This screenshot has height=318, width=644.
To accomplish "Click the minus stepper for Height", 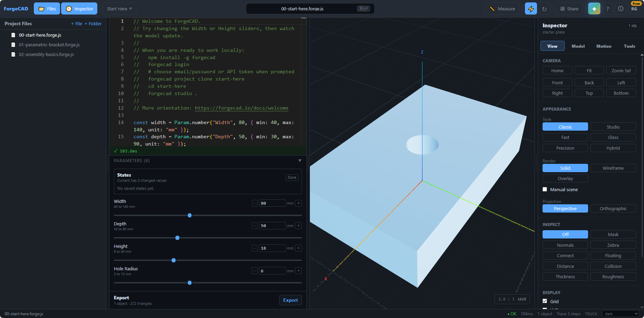I will [x=255, y=248].
